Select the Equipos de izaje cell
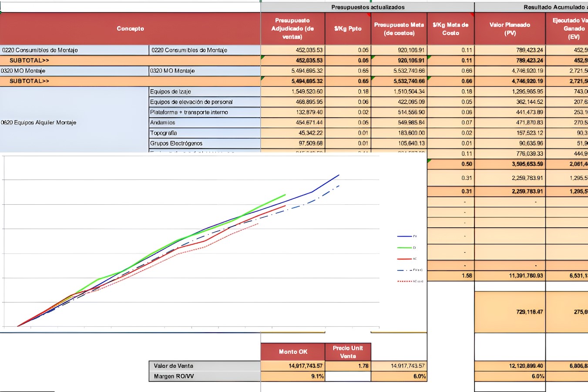588x392 pixels. point(204,91)
